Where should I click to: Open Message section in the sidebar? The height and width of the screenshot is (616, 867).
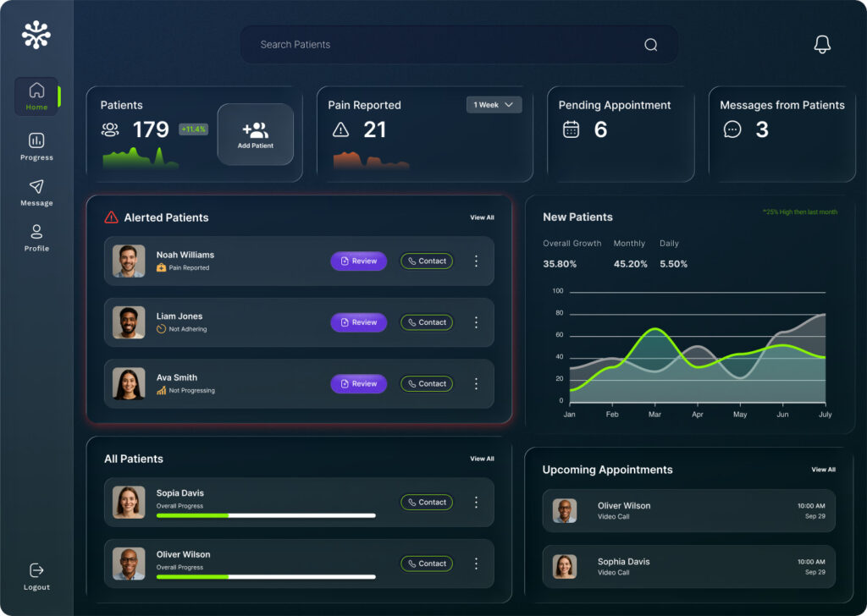(36, 192)
